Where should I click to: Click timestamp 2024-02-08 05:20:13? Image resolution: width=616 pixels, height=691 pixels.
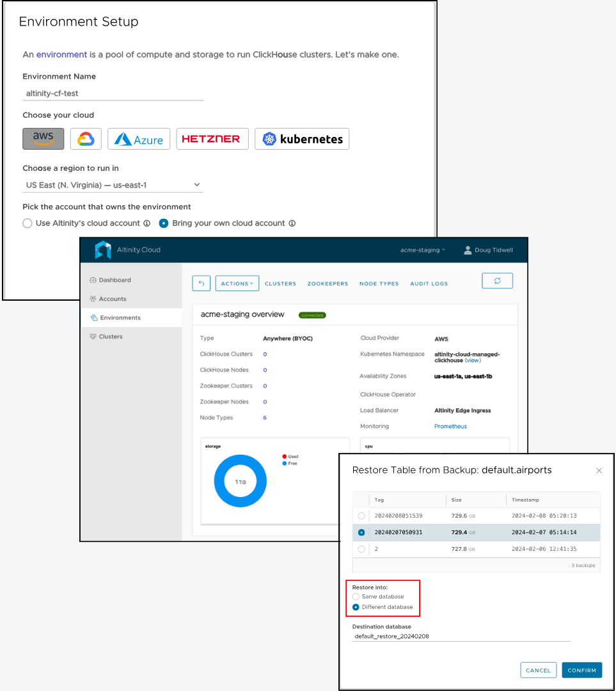click(x=544, y=516)
